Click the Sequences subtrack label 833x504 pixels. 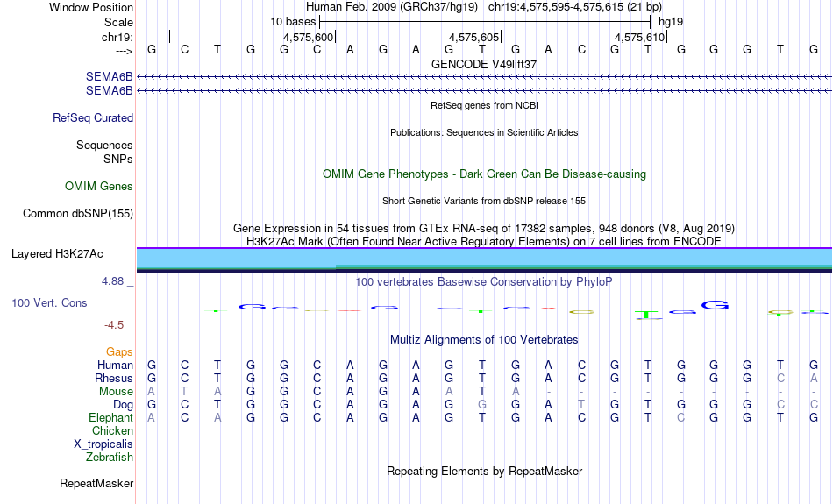click(104, 145)
